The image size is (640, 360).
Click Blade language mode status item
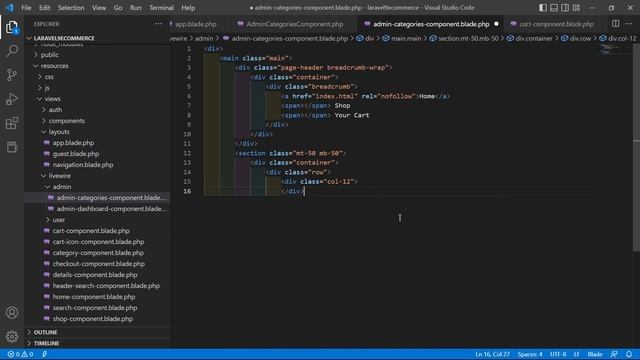[595, 354]
